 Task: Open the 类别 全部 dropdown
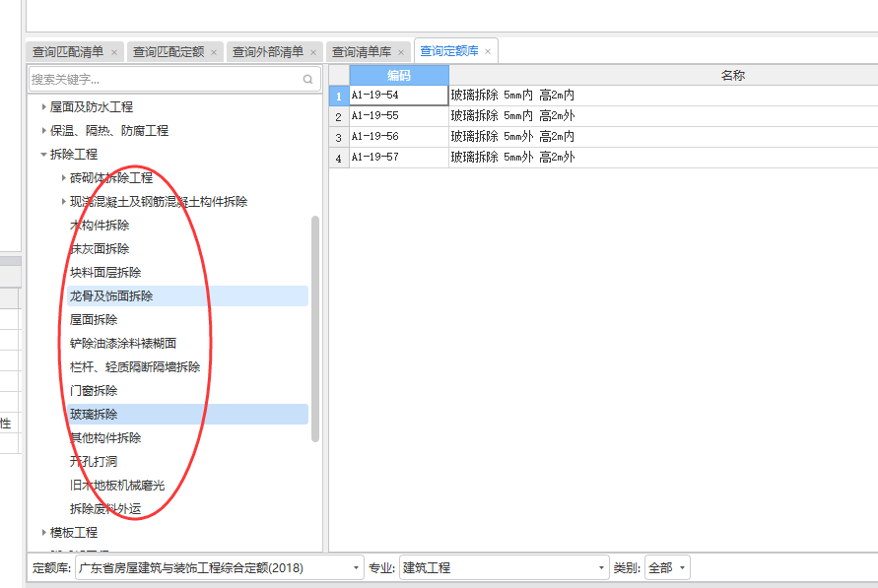667,568
